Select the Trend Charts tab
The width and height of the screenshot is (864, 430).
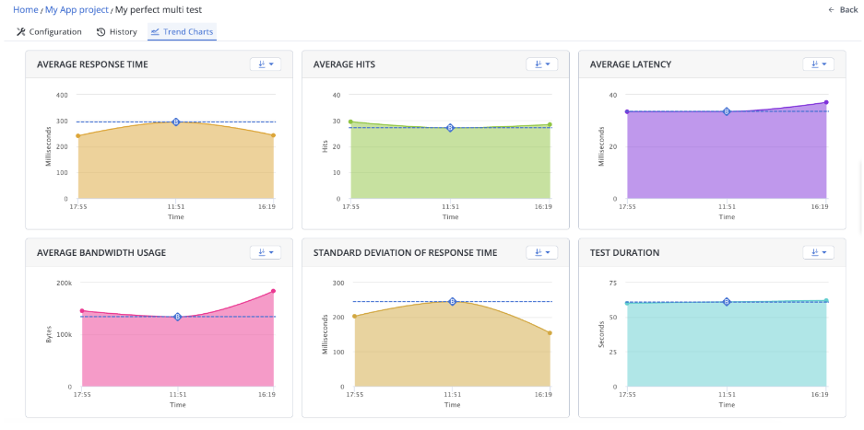coord(182,32)
